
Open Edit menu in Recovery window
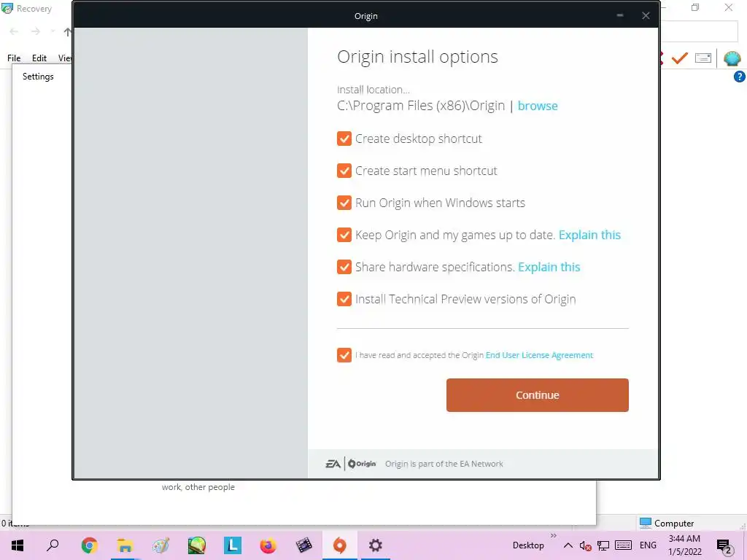click(39, 58)
